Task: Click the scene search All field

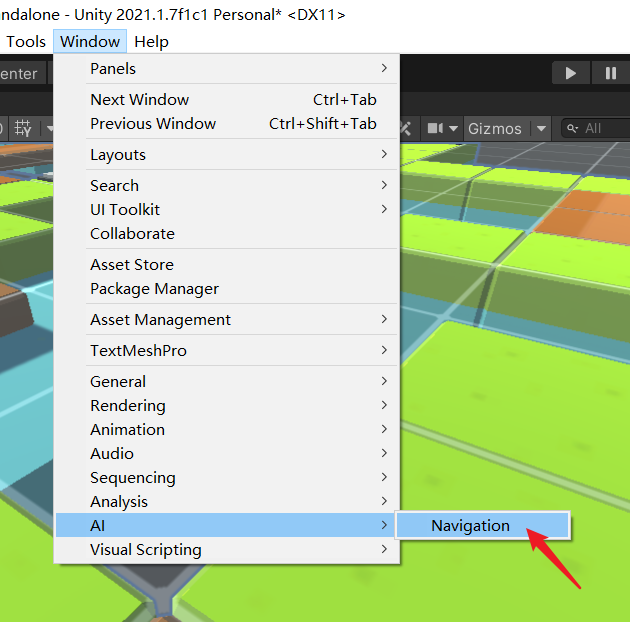Action: [597, 129]
